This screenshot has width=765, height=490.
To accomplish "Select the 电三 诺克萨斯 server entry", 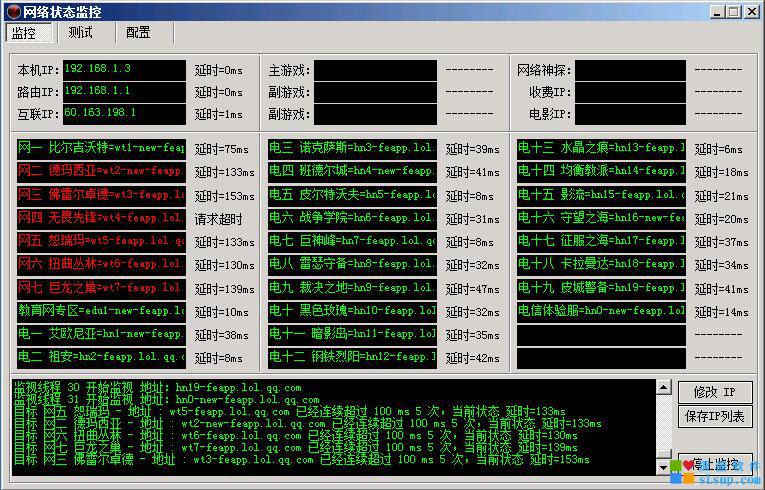I will click(x=352, y=148).
